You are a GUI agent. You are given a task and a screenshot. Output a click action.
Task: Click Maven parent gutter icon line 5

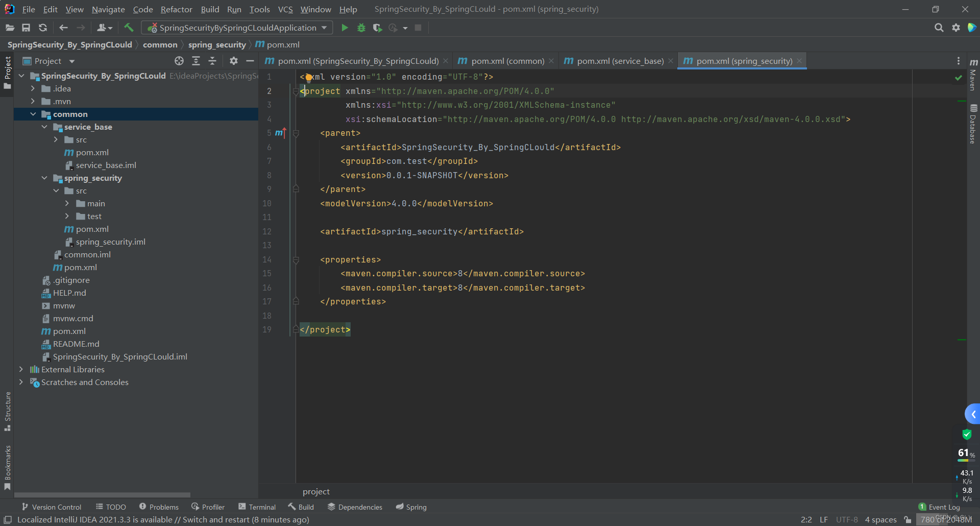(x=280, y=133)
